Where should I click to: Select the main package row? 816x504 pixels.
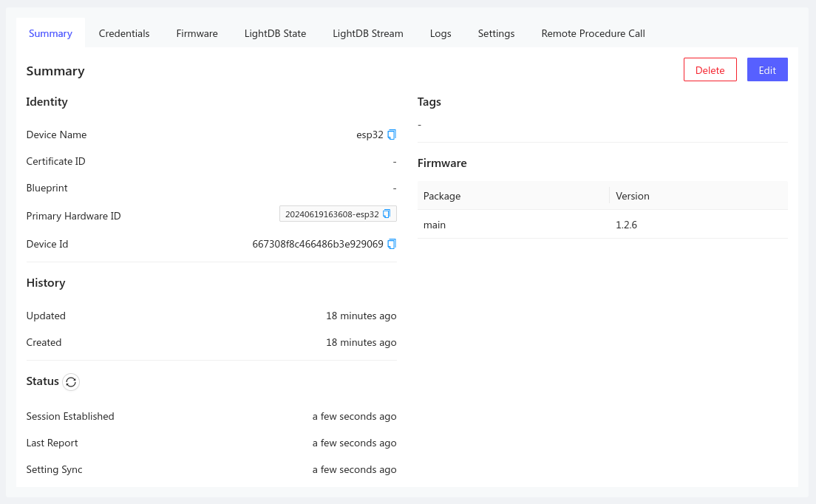point(435,225)
